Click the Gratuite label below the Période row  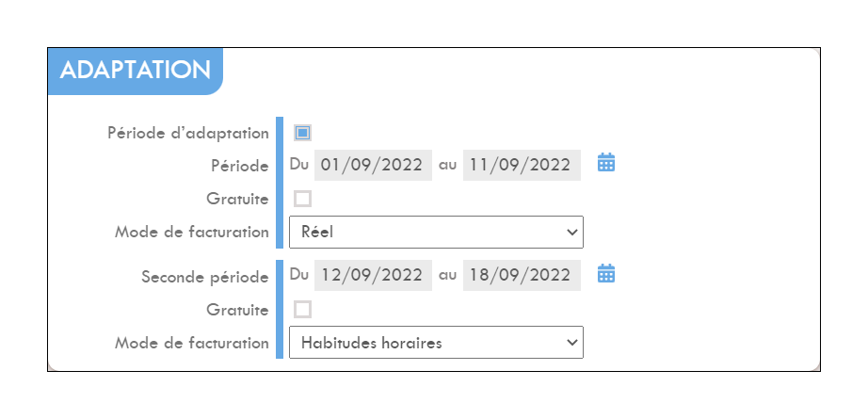coord(237,199)
